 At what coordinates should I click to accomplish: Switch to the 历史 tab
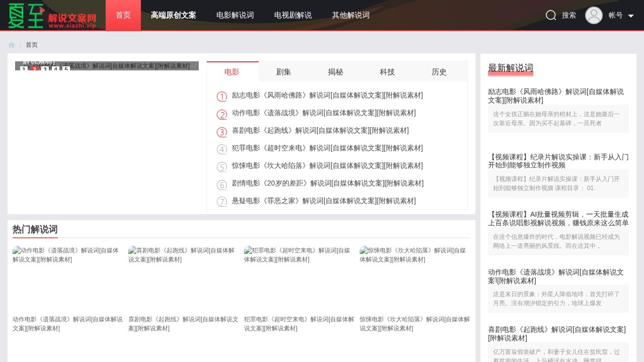click(439, 71)
